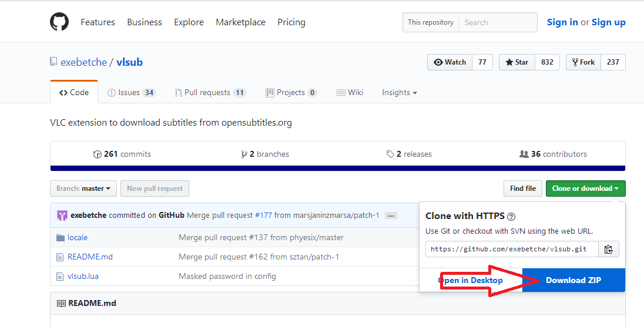
Task: Open the #137 from phyesix/master commit message
Action: pos(261,238)
